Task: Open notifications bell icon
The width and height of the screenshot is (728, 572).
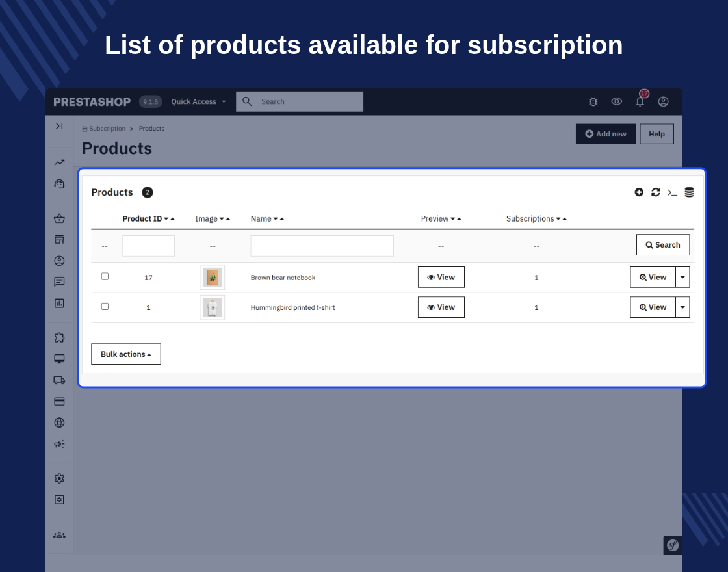Action: coord(640,101)
